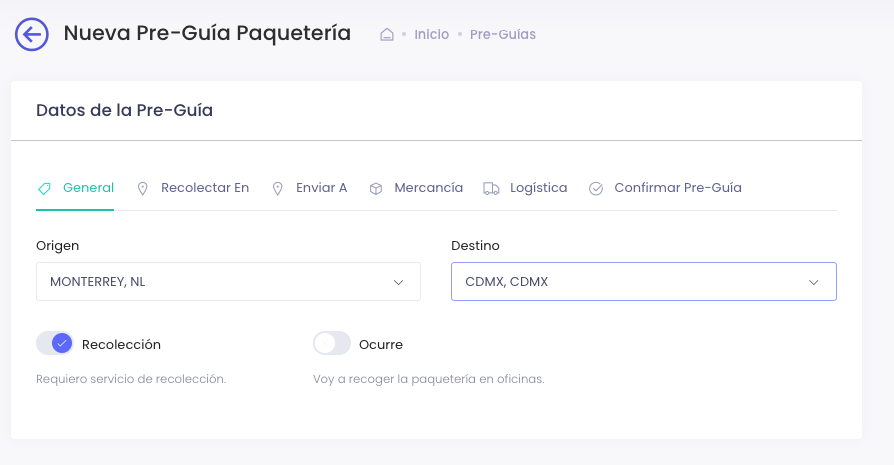Expand the Origen dropdown chevron arrow
The width and height of the screenshot is (894, 465).
[398, 282]
